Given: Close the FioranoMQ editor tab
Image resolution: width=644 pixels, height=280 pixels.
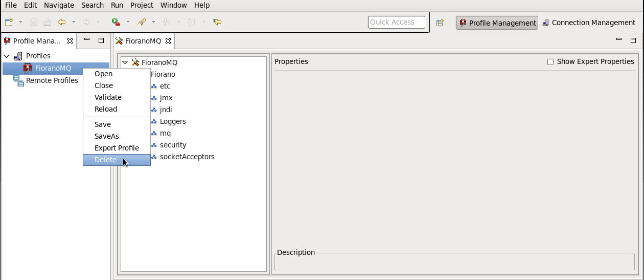Looking at the screenshot, I should coord(168,41).
